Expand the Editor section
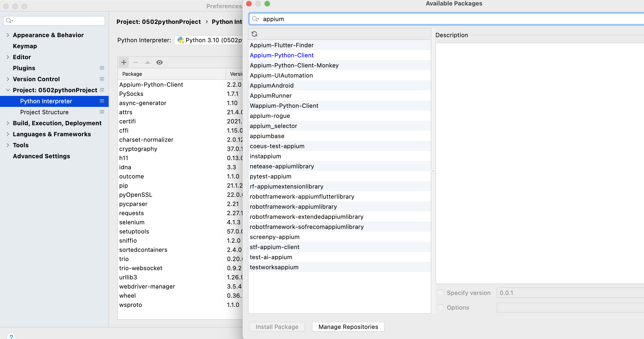The image size is (644, 339). click(x=8, y=57)
